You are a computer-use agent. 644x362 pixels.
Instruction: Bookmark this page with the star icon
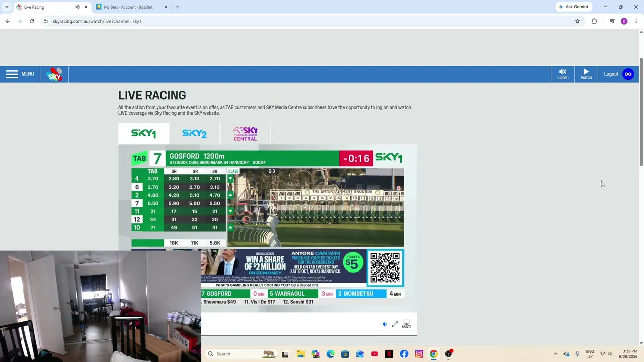point(577,21)
